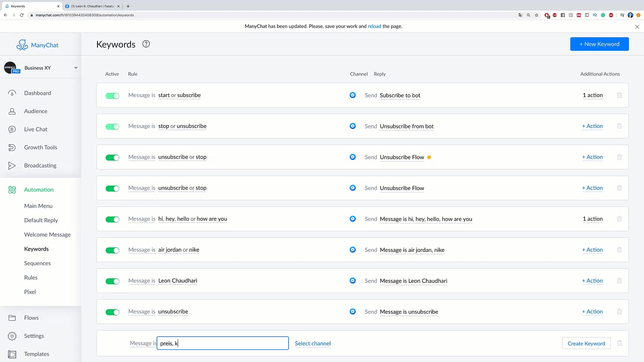Open '1 action' for 'start or subscribe' row
The height and width of the screenshot is (362, 644).
click(593, 95)
